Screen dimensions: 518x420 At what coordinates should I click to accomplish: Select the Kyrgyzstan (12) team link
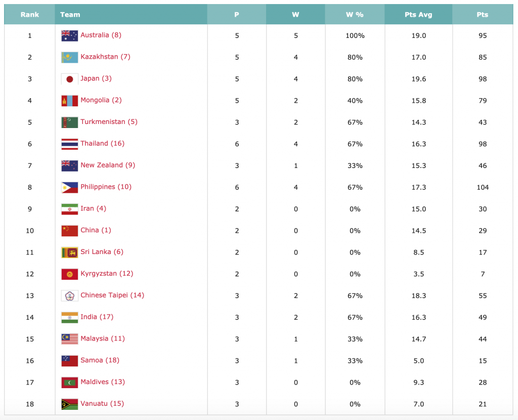(x=107, y=274)
